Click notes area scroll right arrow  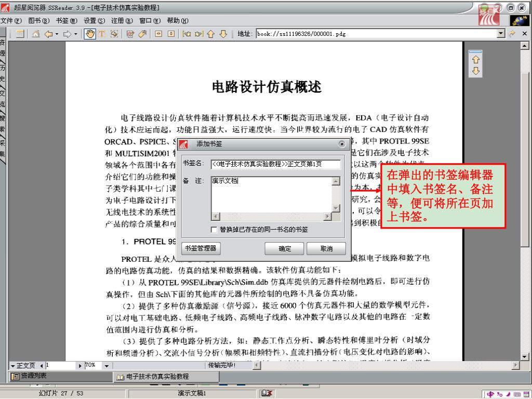click(327, 217)
